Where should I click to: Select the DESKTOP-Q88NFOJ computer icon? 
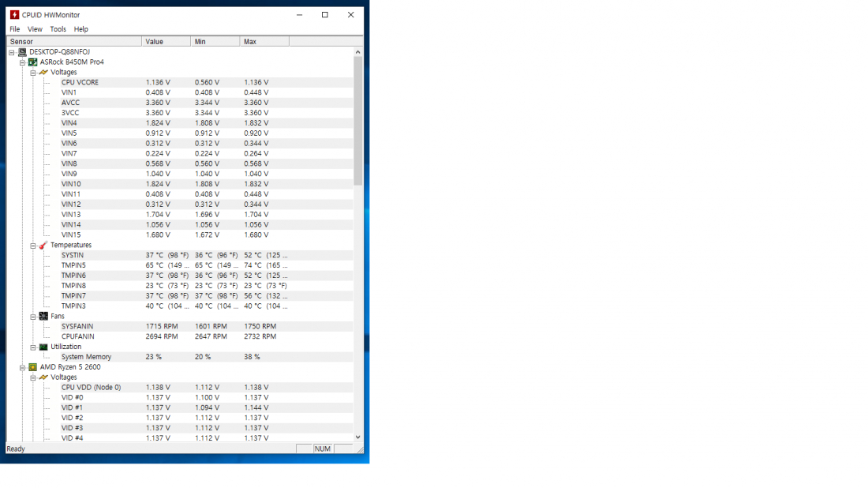(22, 52)
